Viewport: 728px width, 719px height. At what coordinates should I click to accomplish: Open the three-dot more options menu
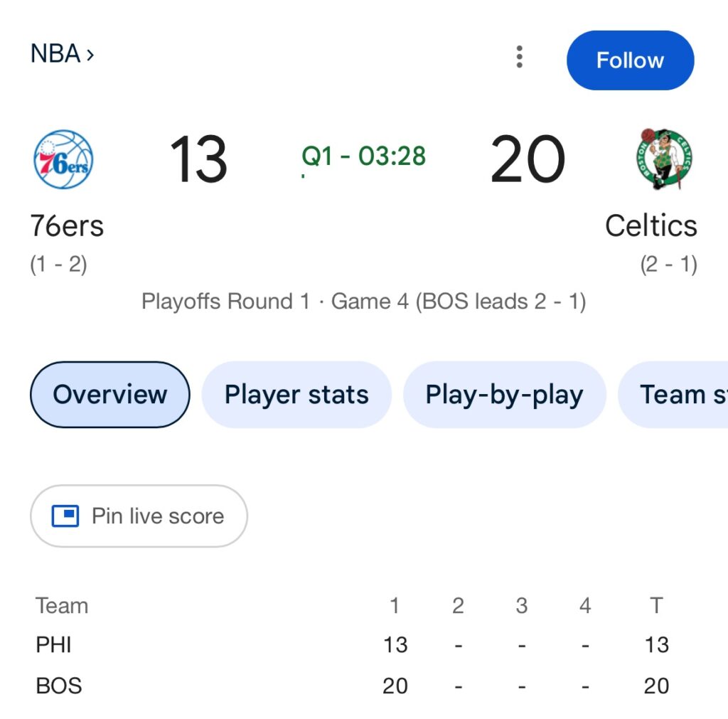click(x=520, y=57)
